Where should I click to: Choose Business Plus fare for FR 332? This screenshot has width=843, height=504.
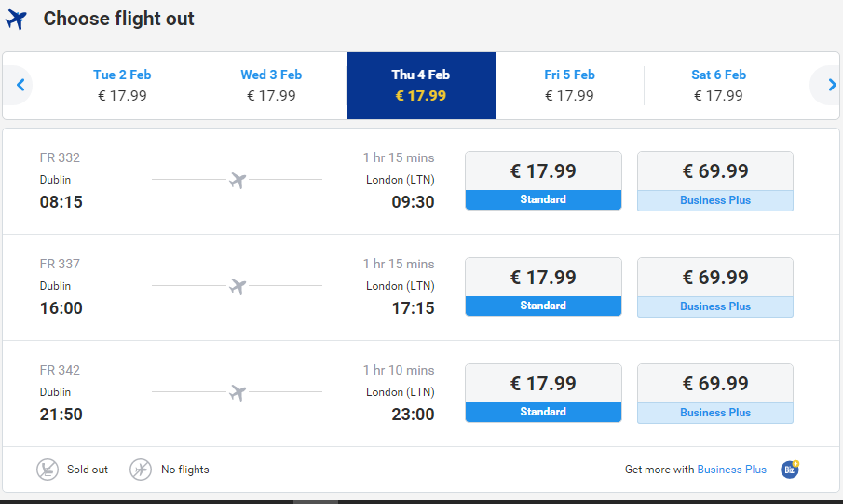point(715,182)
